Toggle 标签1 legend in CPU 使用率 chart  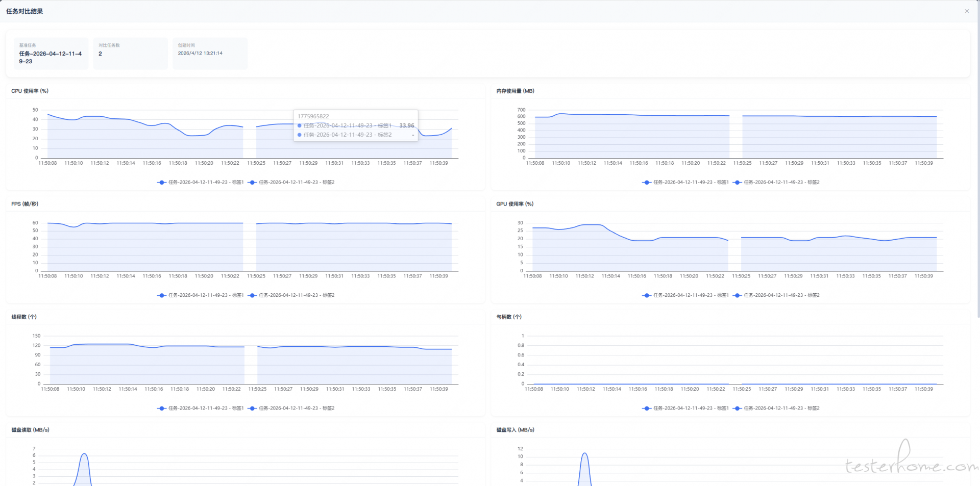coord(201,182)
